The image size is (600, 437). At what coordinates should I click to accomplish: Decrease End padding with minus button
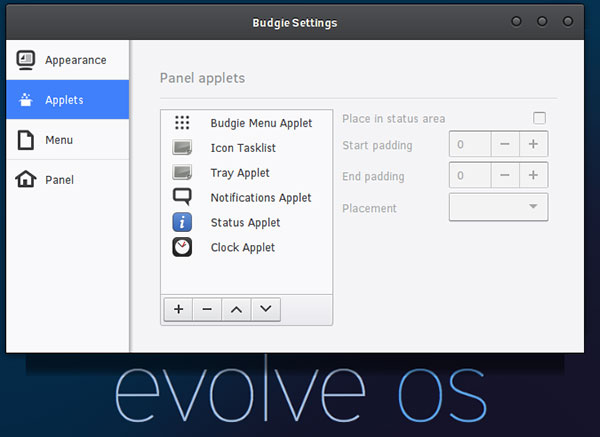point(505,175)
